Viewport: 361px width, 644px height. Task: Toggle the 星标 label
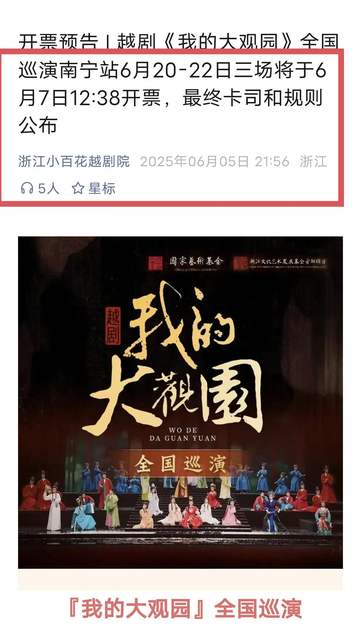(102, 189)
